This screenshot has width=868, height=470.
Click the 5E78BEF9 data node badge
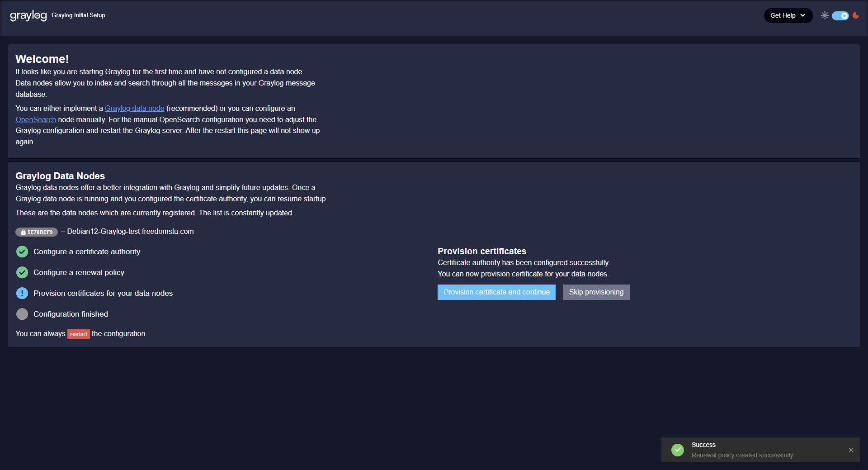click(37, 232)
